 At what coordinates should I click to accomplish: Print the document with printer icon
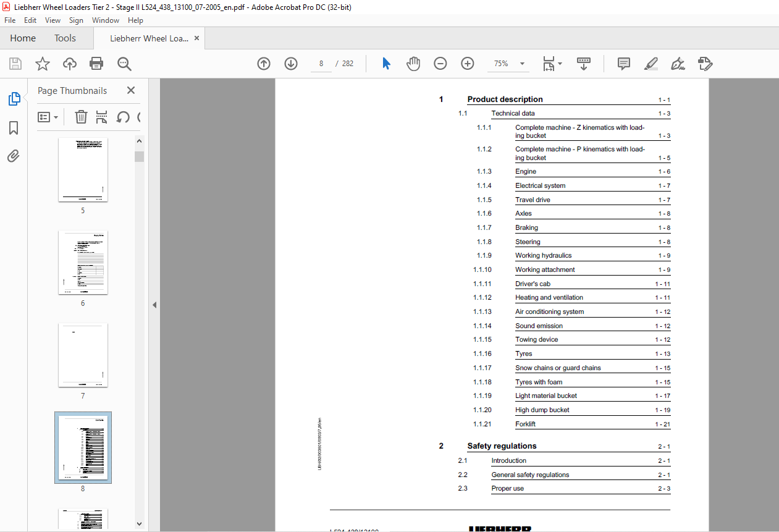96,64
